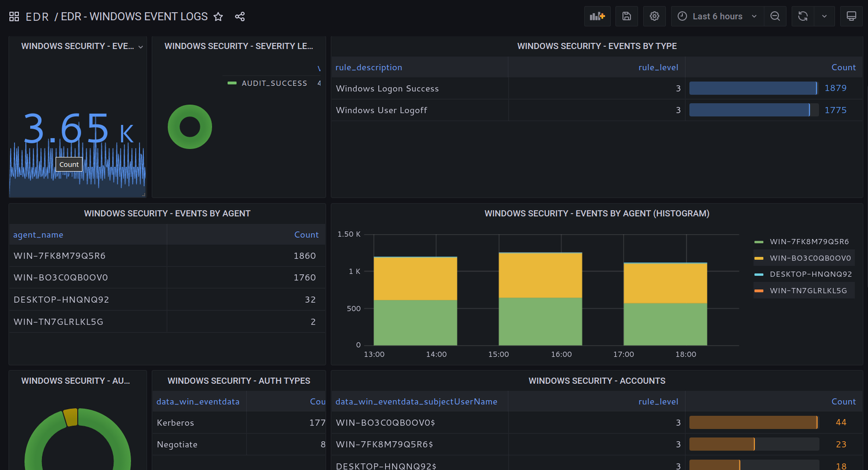Image resolution: width=868 pixels, height=470 pixels.
Task: Click the EDR folder breadcrumb link
Action: (x=37, y=17)
